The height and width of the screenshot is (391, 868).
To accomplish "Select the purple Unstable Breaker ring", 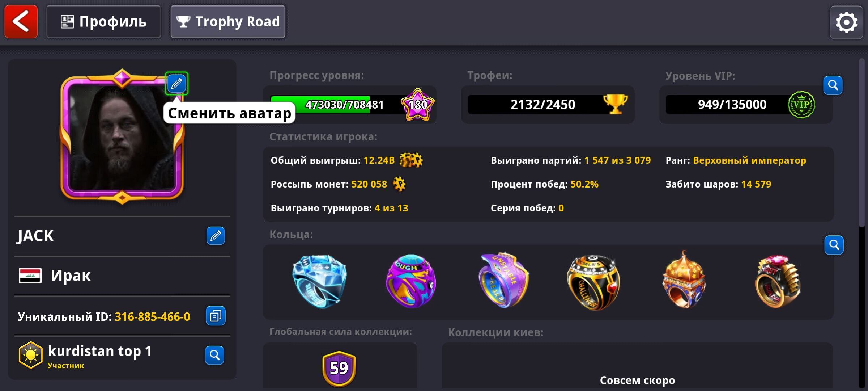I will coord(504,280).
